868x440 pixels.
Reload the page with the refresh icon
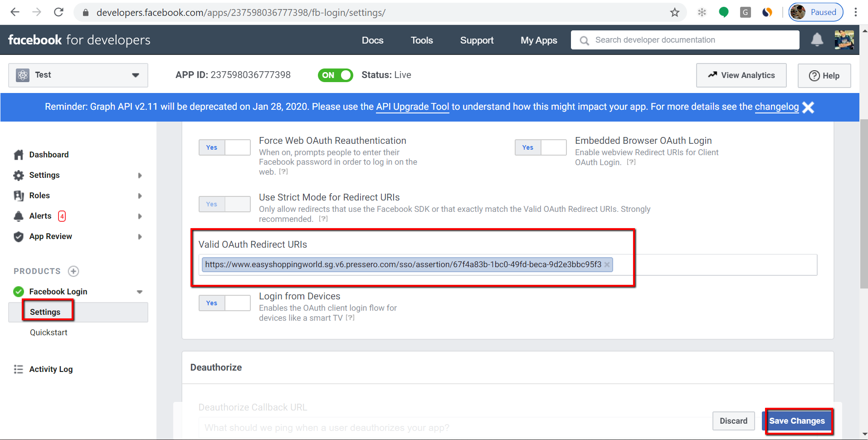click(59, 12)
